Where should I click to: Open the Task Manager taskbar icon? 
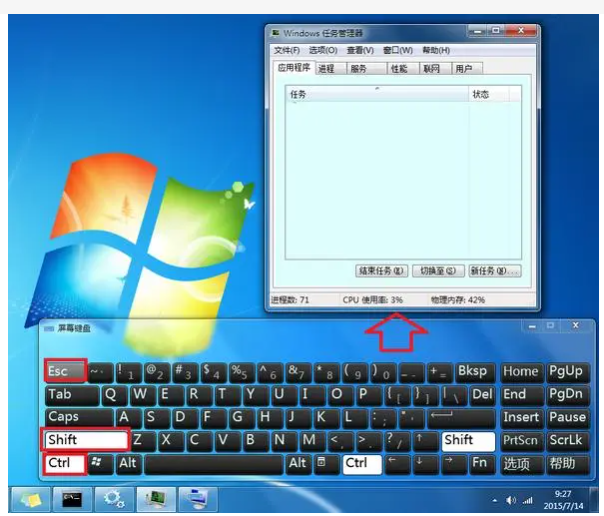(x=156, y=499)
